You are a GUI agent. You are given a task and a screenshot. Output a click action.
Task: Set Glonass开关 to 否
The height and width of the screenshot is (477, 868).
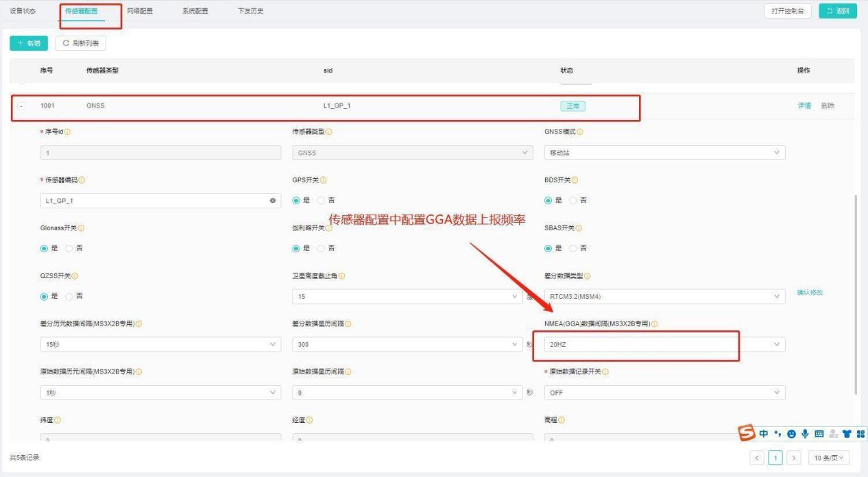pos(69,248)
